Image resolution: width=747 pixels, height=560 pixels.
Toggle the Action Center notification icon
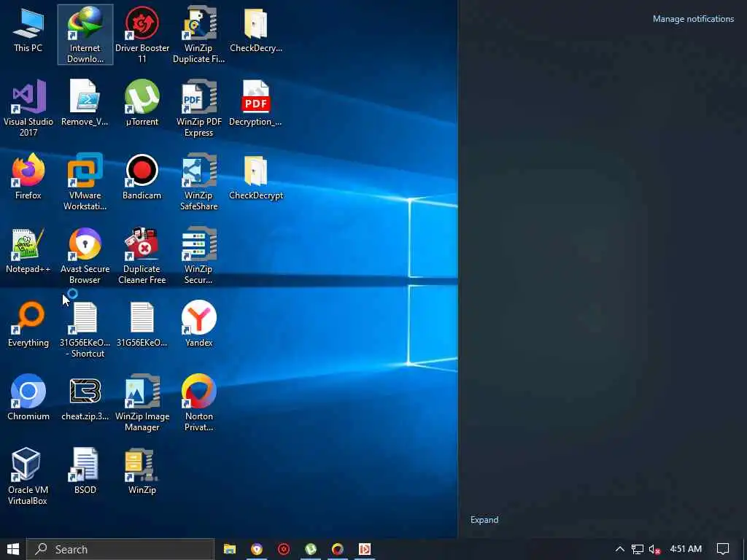click(x=723, y=549)
